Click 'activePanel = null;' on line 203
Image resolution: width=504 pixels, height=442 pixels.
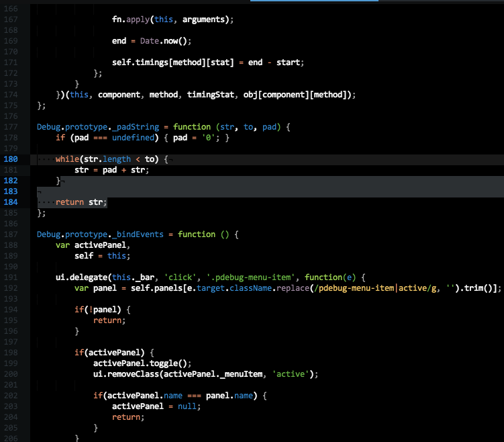click(156, 406)
